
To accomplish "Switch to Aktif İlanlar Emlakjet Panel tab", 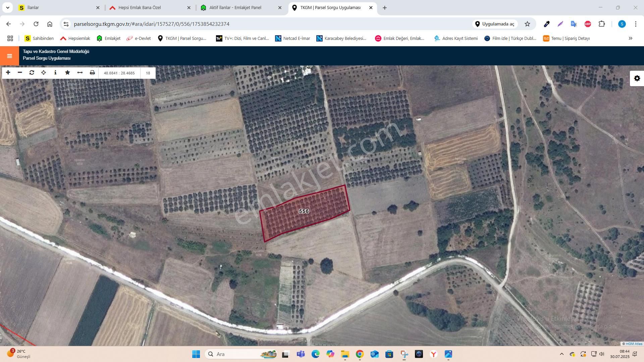I will click(x=235, y=7).
